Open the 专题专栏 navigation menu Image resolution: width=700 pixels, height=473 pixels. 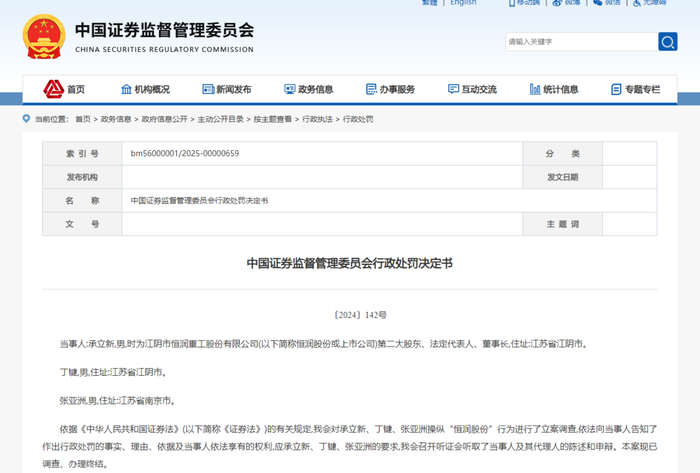coord(636,89)
